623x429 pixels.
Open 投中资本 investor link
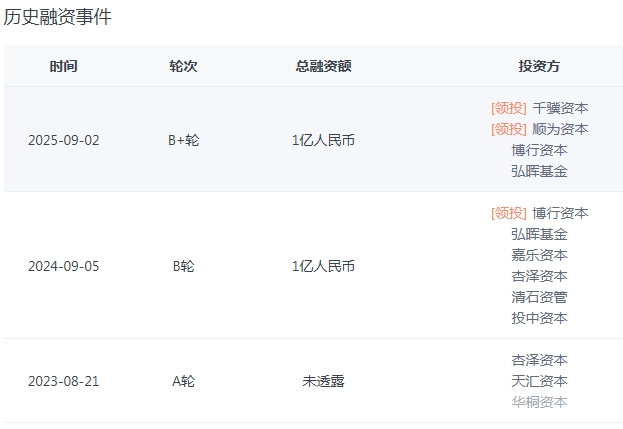click(539, 318)
